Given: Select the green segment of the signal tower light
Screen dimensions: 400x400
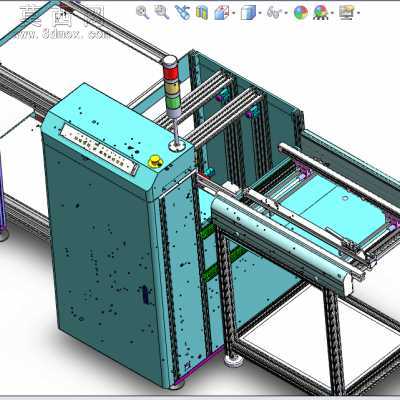Looking at the screenshot, I should (173, 104).
